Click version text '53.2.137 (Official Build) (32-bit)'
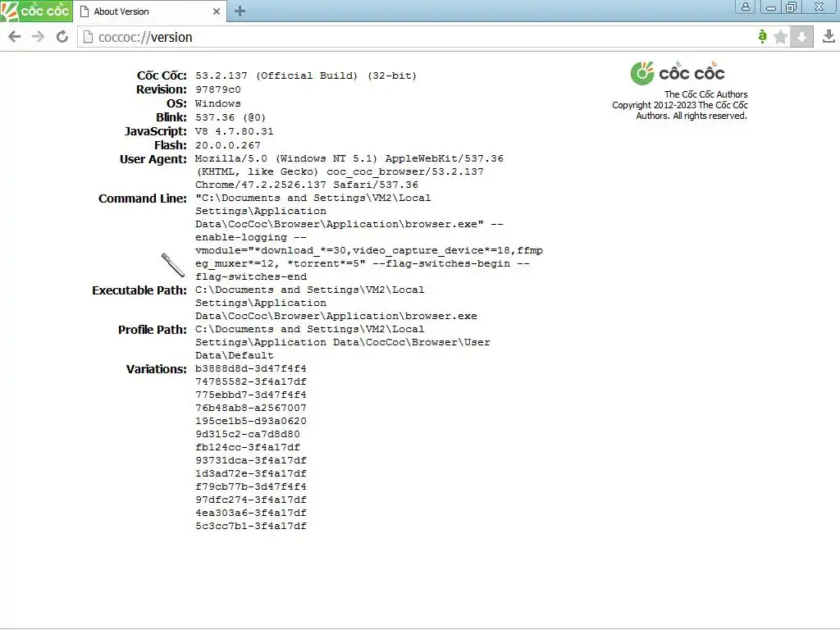Viewport: 840px width, 630px height. click(x=306, y=75)
